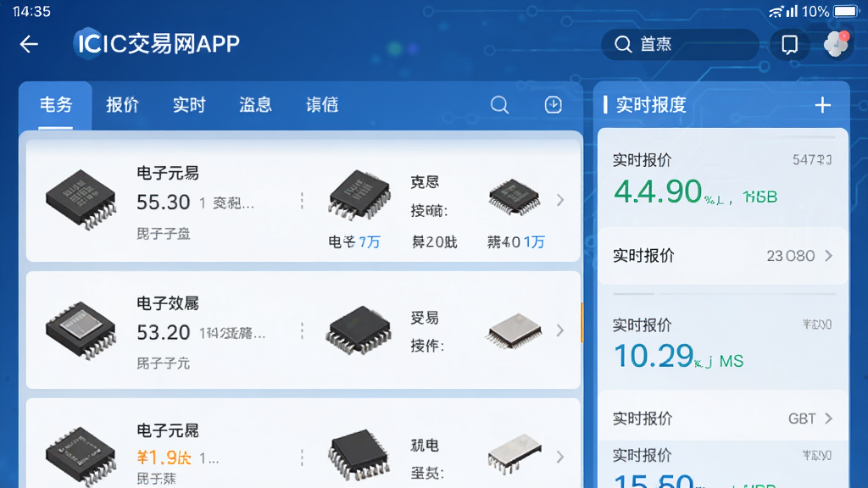Click the 电子效属 product title
The width and height of the screenshot is (868, 488).
point(168,303)
